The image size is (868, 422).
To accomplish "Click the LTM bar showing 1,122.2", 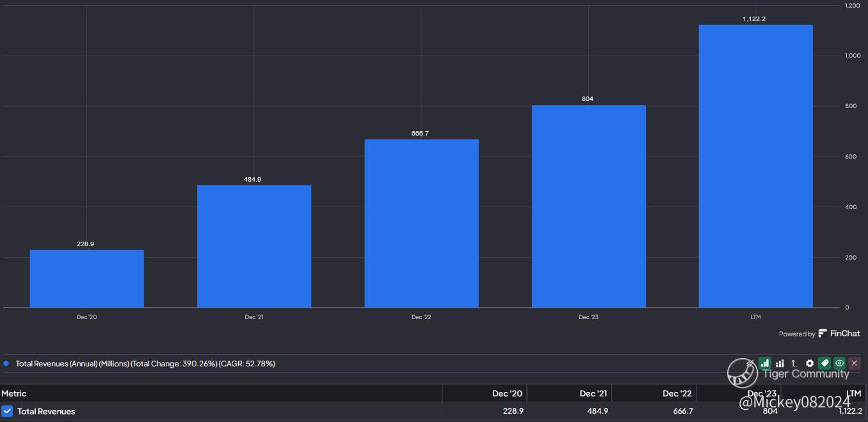I will 756,166.
